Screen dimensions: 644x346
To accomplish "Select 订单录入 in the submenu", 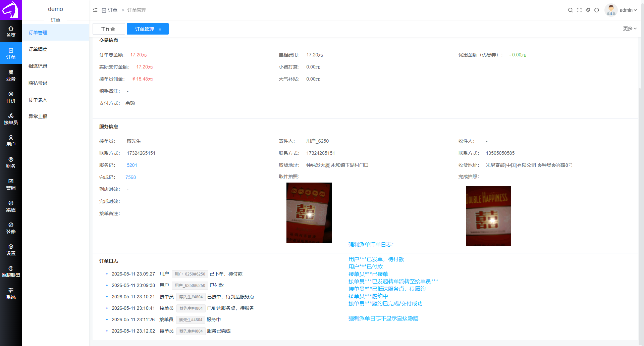I will point(56,100).
